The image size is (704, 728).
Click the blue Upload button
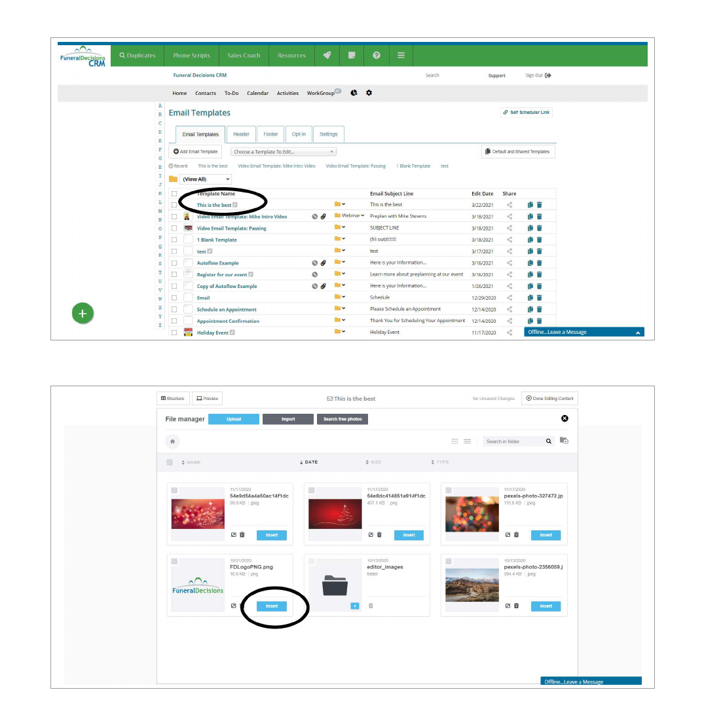pos(234,419)
